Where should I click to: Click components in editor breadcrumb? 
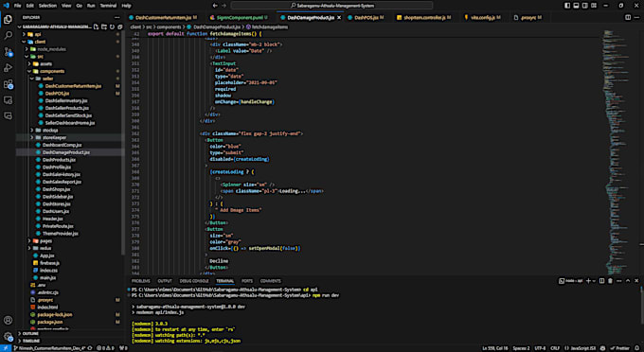[x=169, y=26]
